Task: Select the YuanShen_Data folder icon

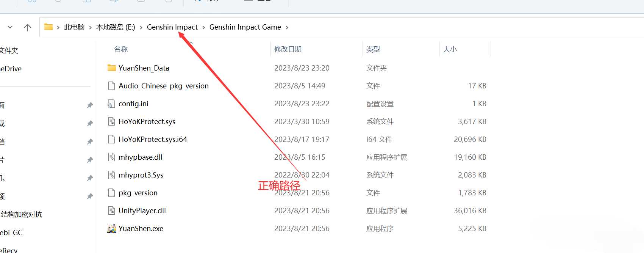Action: 111,68
